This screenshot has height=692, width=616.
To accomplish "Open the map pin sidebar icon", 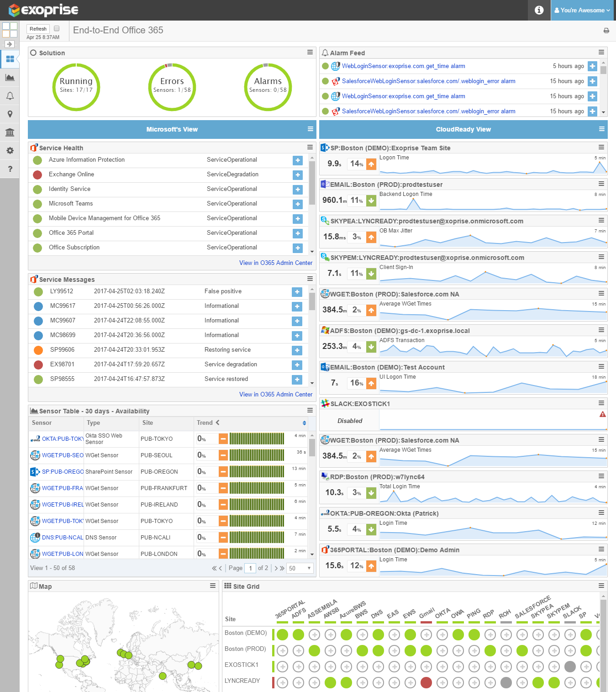I will click(x=10, y=114).
